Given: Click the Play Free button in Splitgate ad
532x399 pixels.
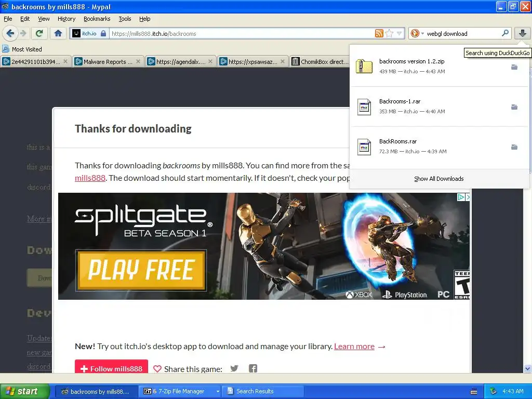Looking at the screenshot, I should click(141, 270).
